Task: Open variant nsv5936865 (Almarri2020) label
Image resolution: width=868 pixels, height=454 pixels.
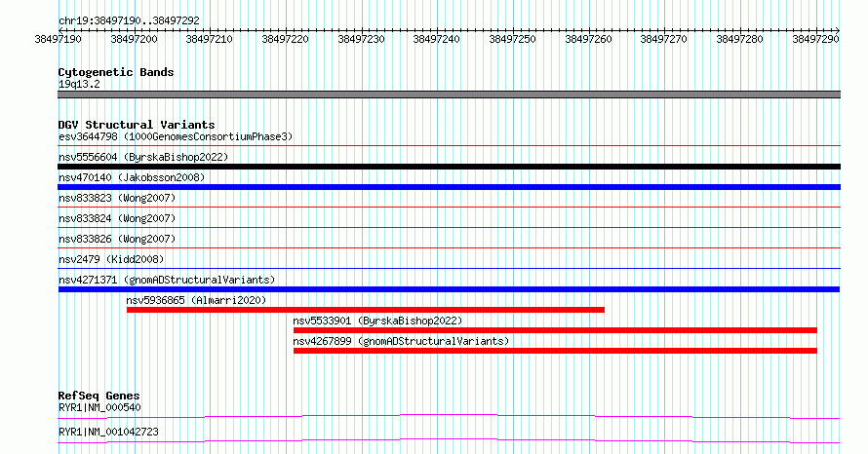Action: click(196, 300)
